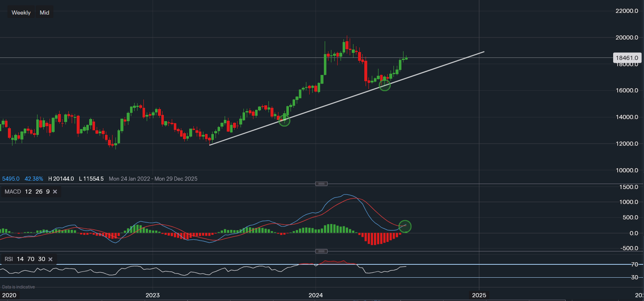This screenshot has height=301, width=644.
Task: Click the green circle on MACD crossover
Action: (405, 226)
